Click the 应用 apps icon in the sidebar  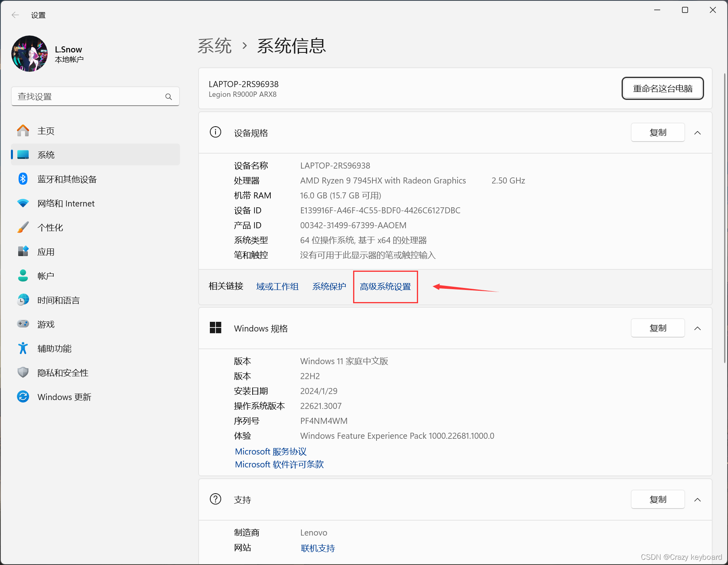pos(23,251)
